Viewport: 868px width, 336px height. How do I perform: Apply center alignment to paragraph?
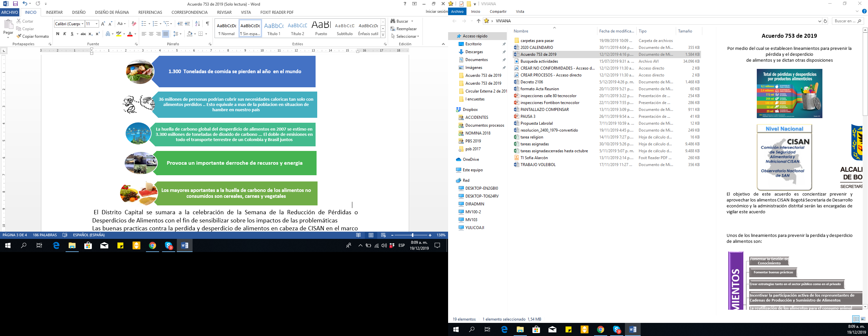[151, 34]
